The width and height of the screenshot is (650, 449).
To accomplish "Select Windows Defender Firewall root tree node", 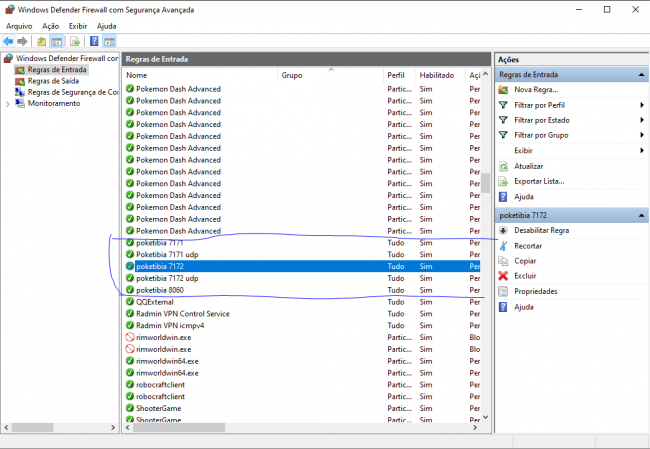I will pyautogui.click(x=67, y=58).
